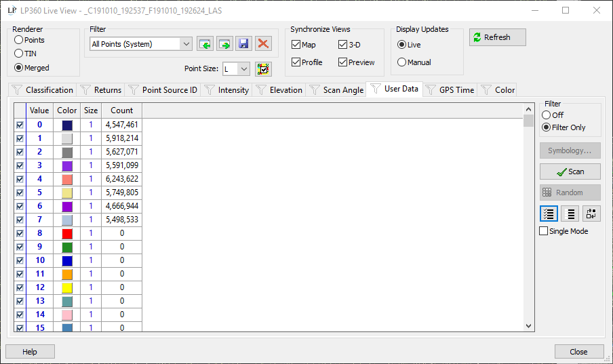
Task: Click the navy color swatch for value 0
Action: point(67,125)
